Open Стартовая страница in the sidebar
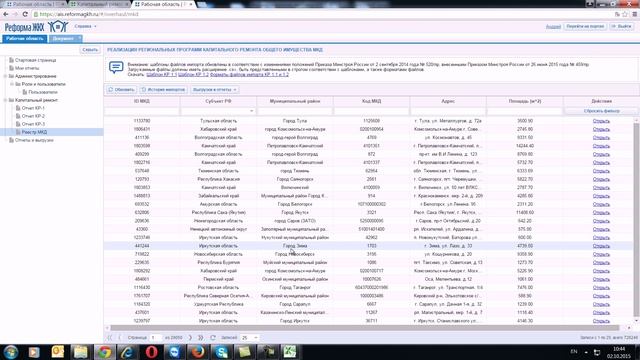Image resolution: width=640 pixels, height=360 pixels. tap(36, 60)
